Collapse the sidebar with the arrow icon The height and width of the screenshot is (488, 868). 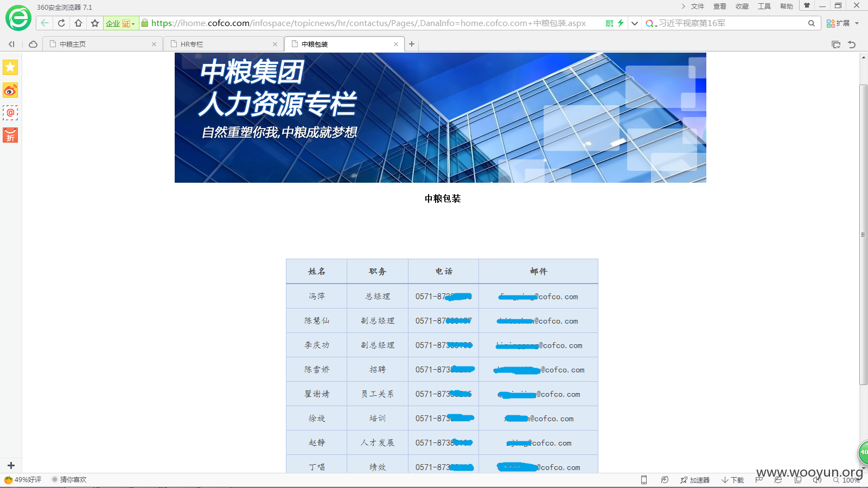click(11, 44)
